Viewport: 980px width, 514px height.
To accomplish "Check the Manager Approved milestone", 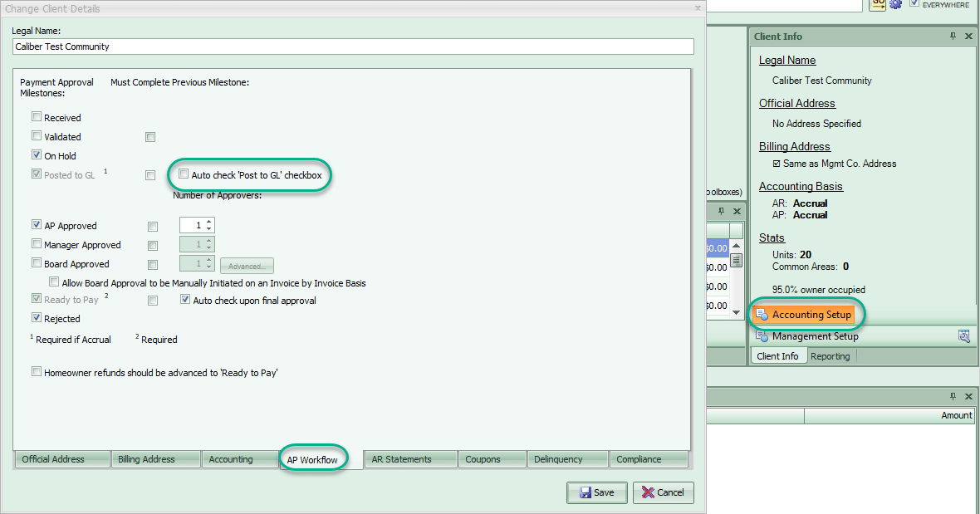I will click(37, 244).
